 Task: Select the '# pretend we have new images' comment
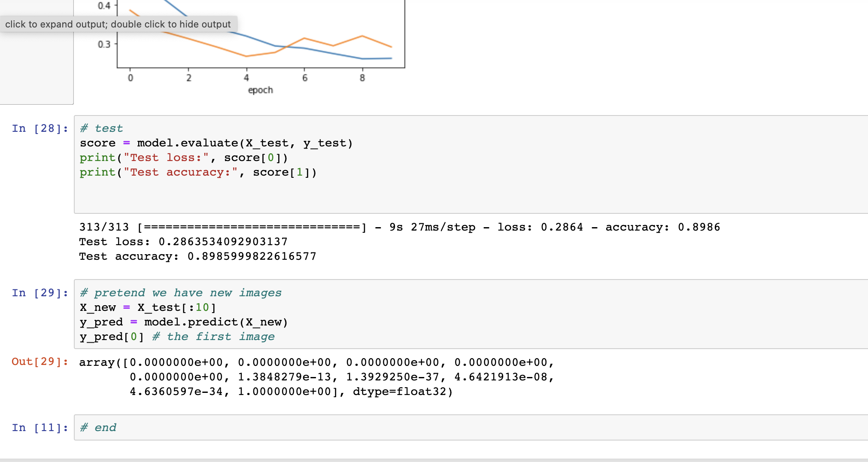point(180,293)
